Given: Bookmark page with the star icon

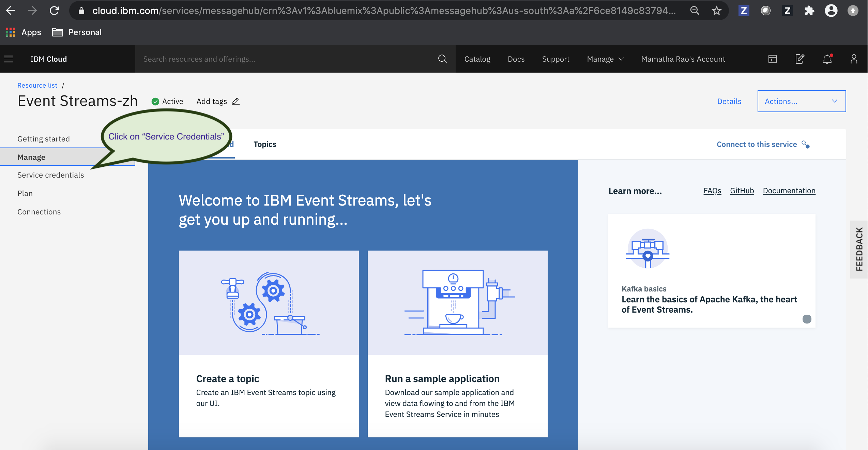Looking at the screenshot, I should pos(716,11).
